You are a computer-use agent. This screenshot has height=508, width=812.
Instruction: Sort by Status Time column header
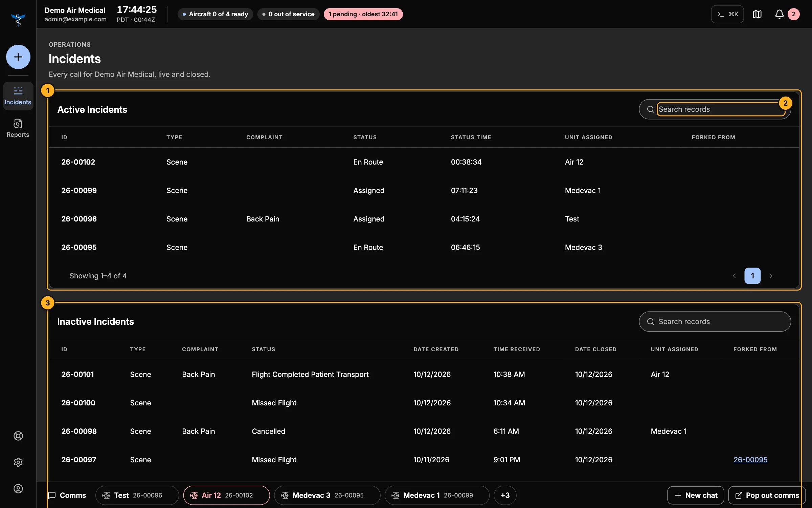pyautogui.click(x=471, y=137)
